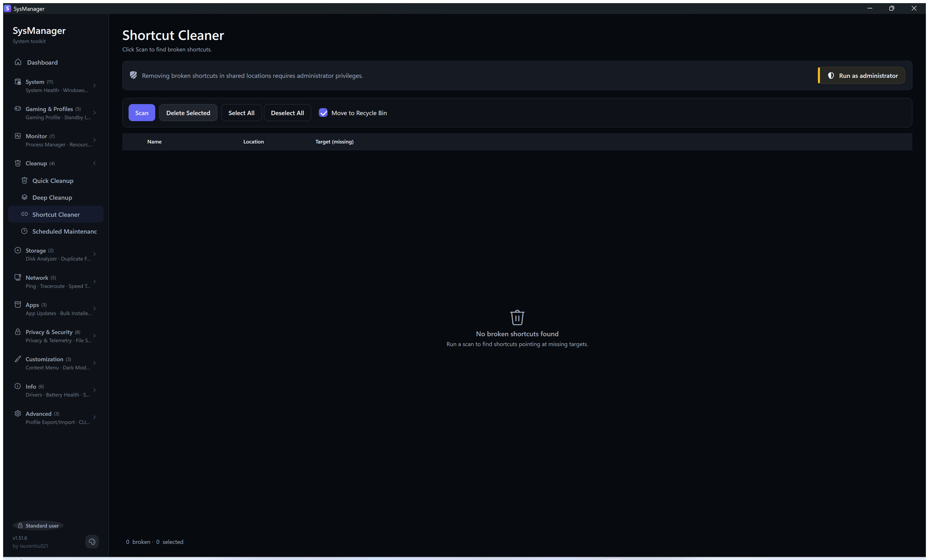Open Scheduled Maintenance sidebar item
This screenshot has height=560, width=929.
(x=56, y=231)
